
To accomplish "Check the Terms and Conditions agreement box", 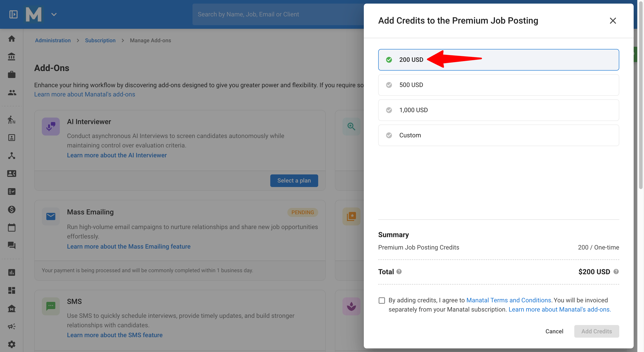I will point(382,300).
